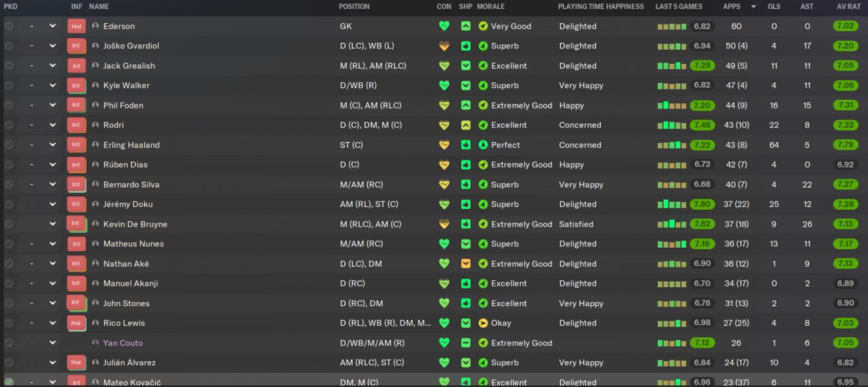Sort players by the POSITION column header

354,7
